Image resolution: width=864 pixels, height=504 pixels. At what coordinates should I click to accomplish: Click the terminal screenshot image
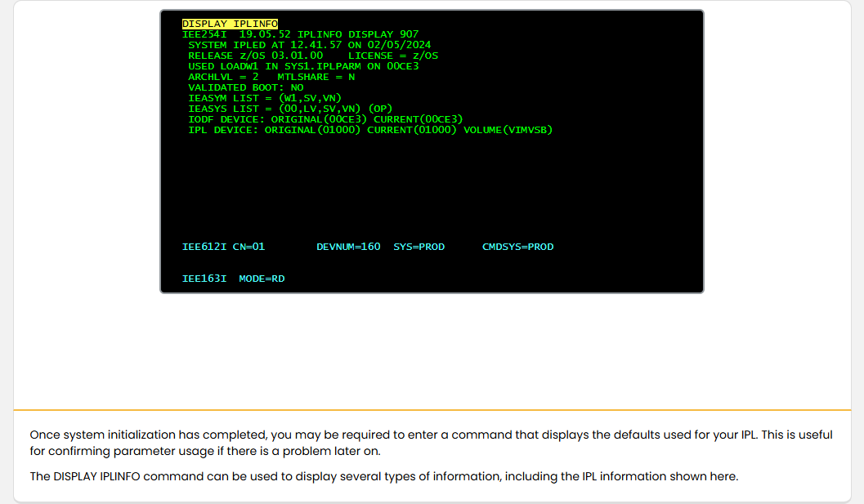[x=432, y=151]
